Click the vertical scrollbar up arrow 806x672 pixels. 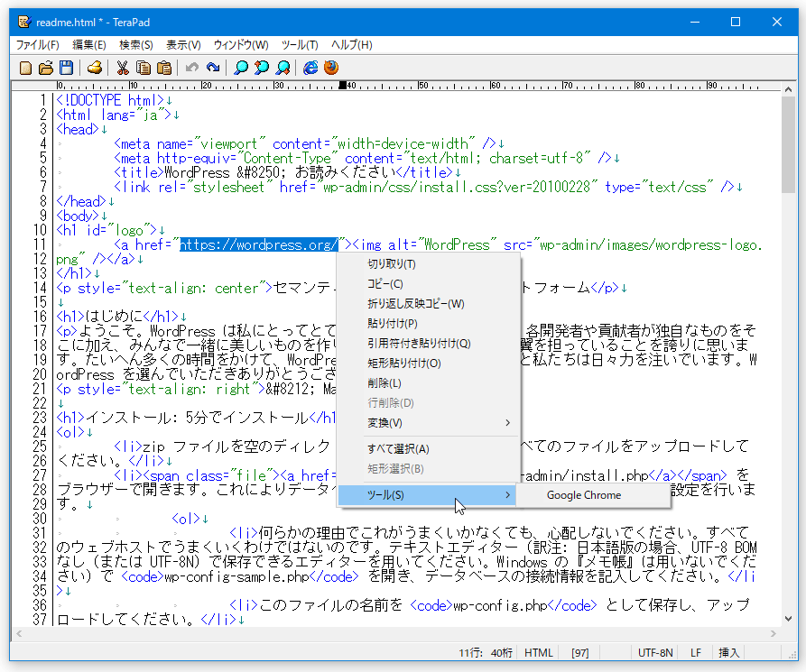point(789,89)
